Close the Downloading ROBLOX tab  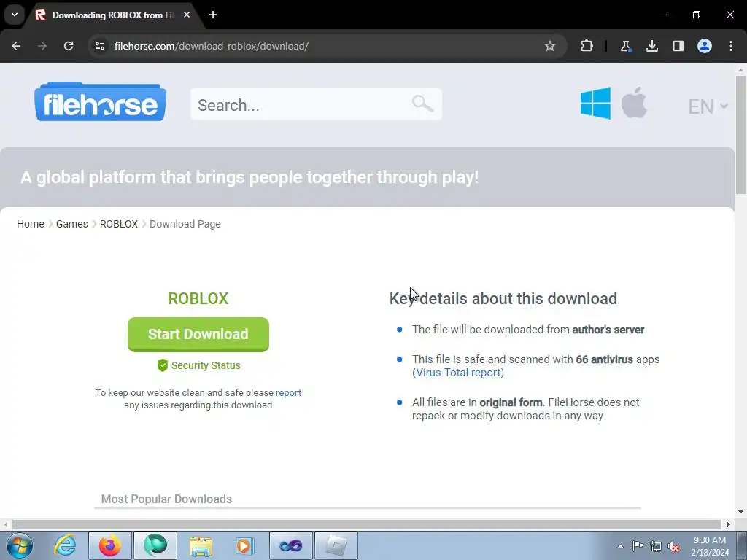pos(187,15)
